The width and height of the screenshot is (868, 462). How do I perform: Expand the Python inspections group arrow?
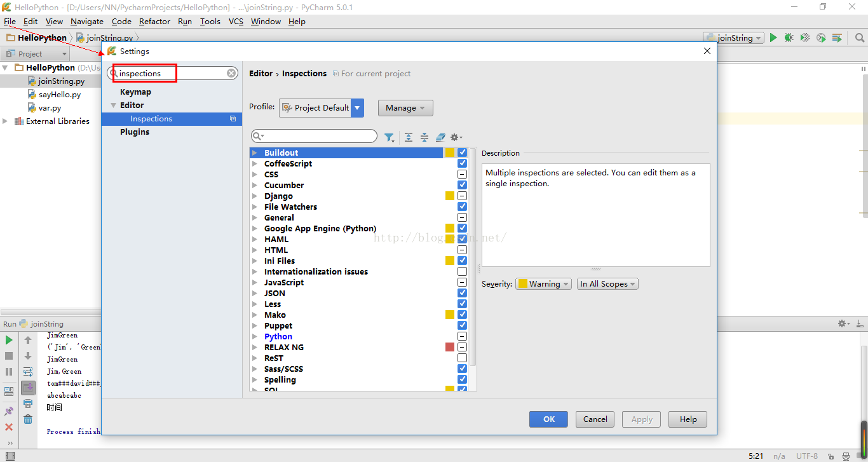tap(254, 336)
